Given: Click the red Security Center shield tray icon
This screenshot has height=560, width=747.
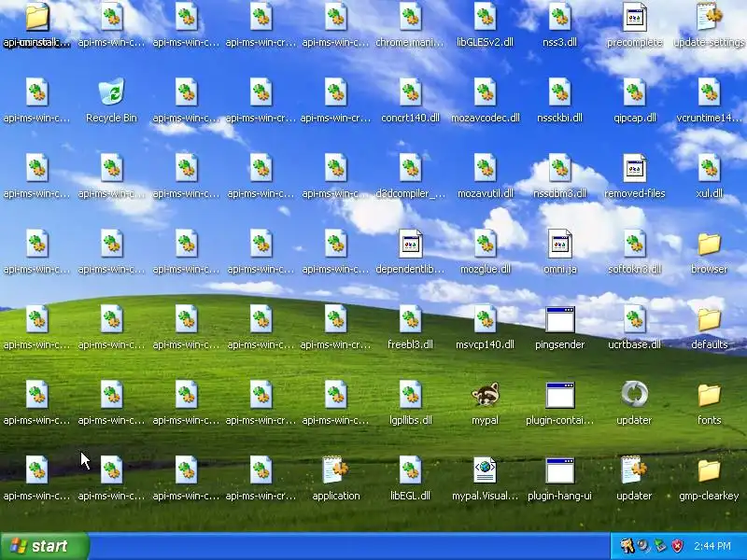Looking at the screenshot, I should [677, 546].
